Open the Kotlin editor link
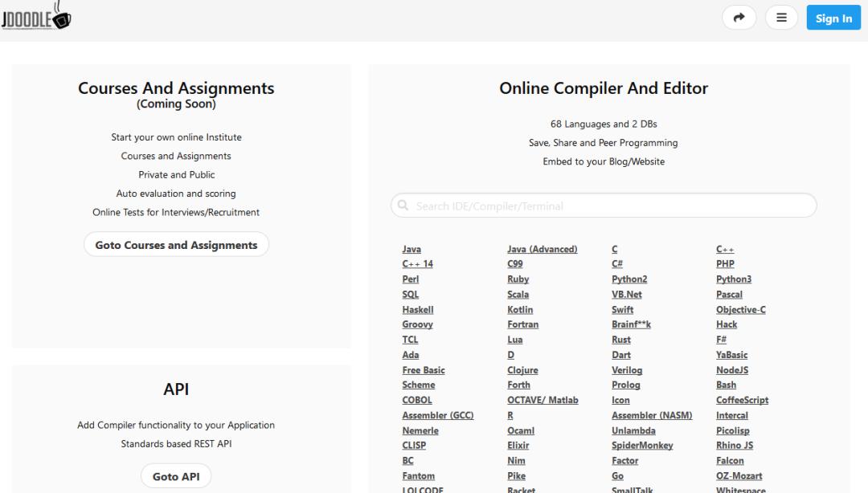The image size is (868, 493). (520, 310)
